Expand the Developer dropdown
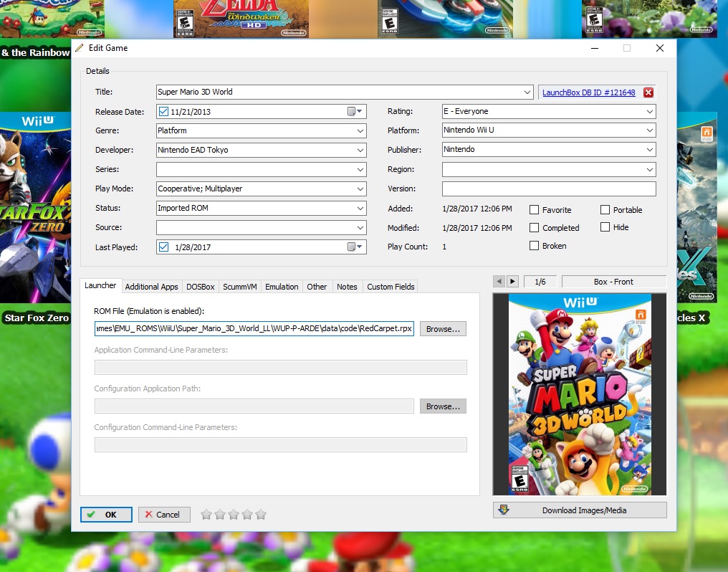The image size is (728, 572). (x=360, y=150)
